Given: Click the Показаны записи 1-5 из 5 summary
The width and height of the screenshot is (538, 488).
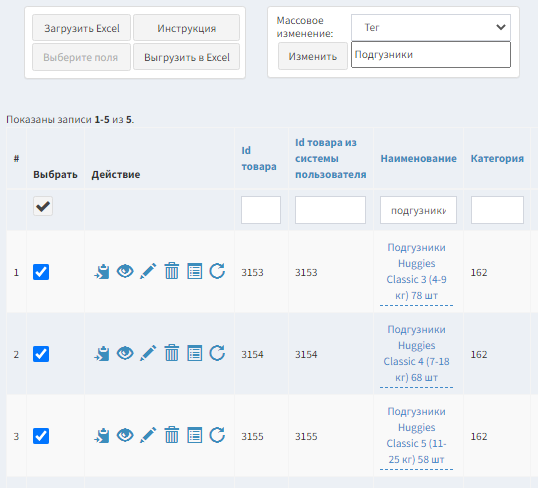Looking at the screenshot, I should [70, 120].
